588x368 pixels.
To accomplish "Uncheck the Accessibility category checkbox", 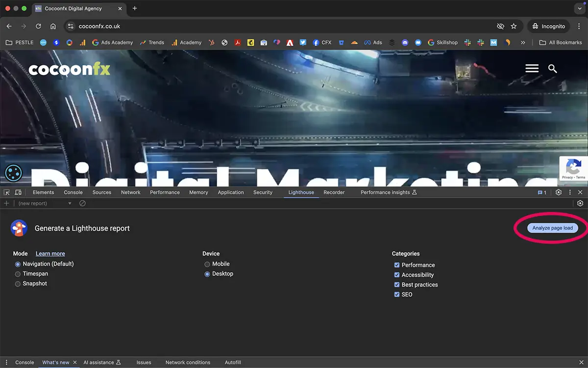I will coord(397,275).
